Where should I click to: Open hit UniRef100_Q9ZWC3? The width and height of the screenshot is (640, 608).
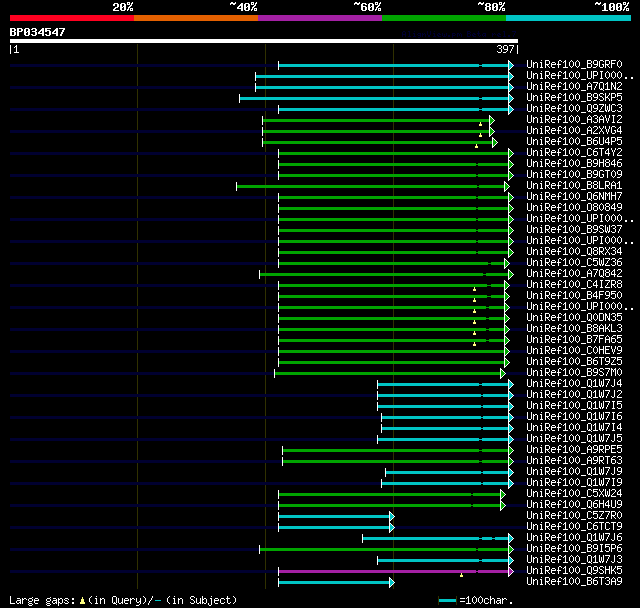click(574, 109)
